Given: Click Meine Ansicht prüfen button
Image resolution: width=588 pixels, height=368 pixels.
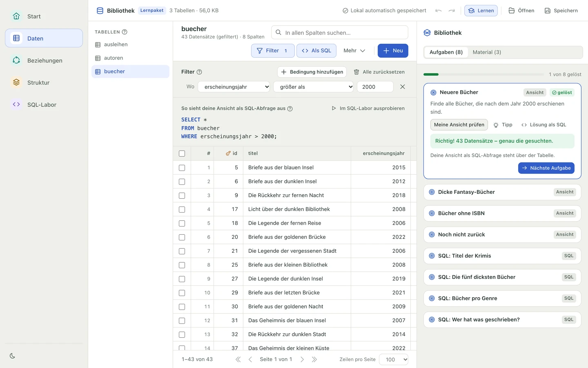Looking at the screenshot, I should (x=459, y=125).
